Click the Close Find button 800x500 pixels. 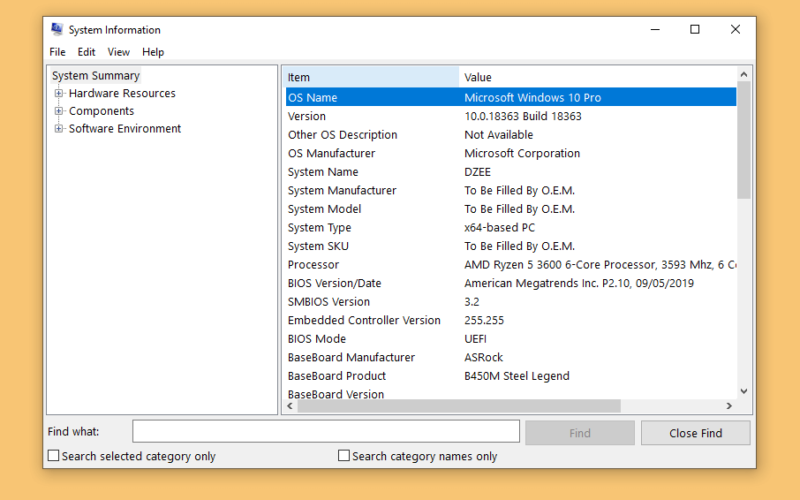[695, 433]
